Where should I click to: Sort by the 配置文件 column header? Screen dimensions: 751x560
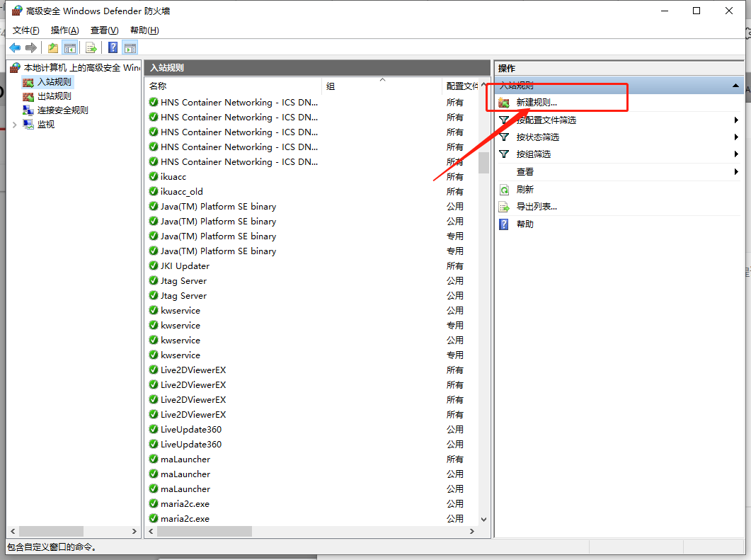461,86
